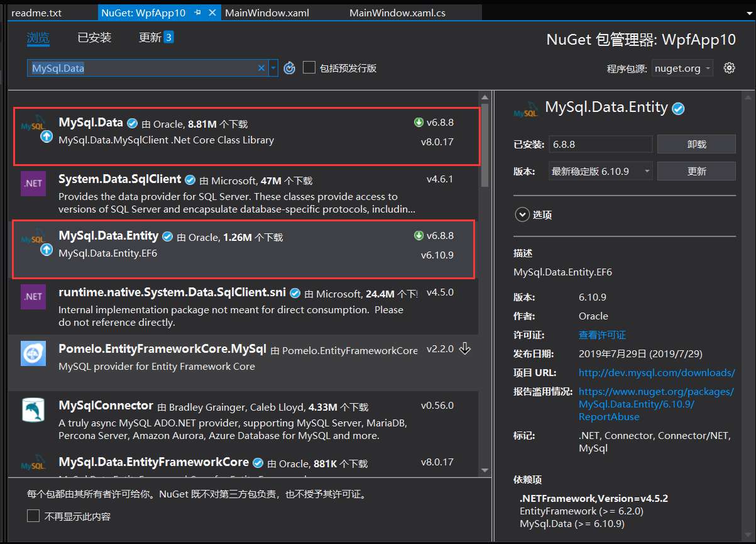
Task: Click the update badge showing 3
Action: [168, 37]
